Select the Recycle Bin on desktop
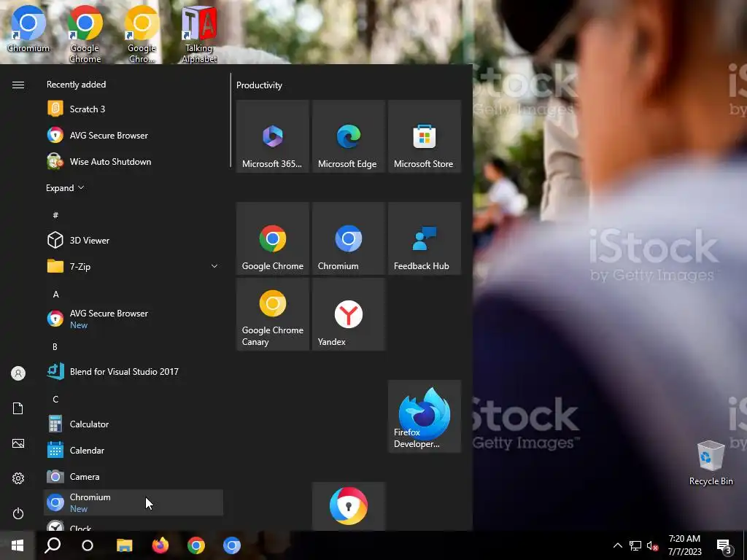Screen dimensions: 747x560 711,463
